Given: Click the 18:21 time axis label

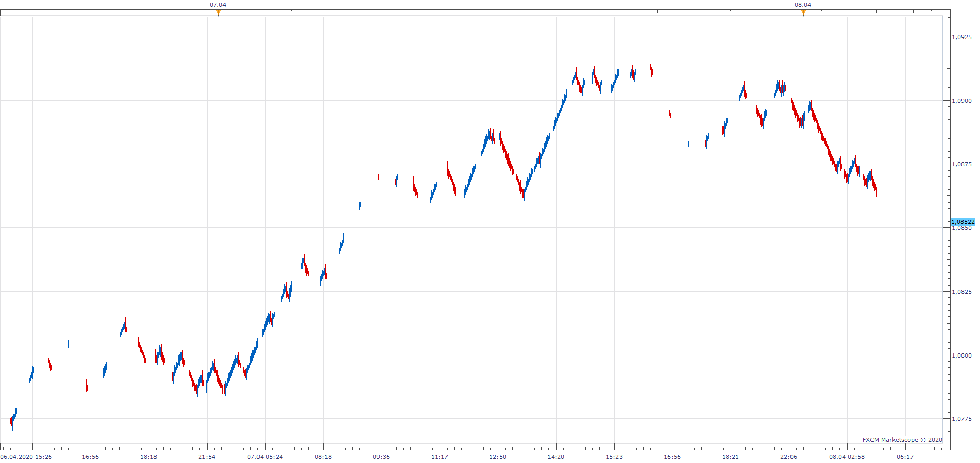Looking at the screenshot, I should pos(730,457).
